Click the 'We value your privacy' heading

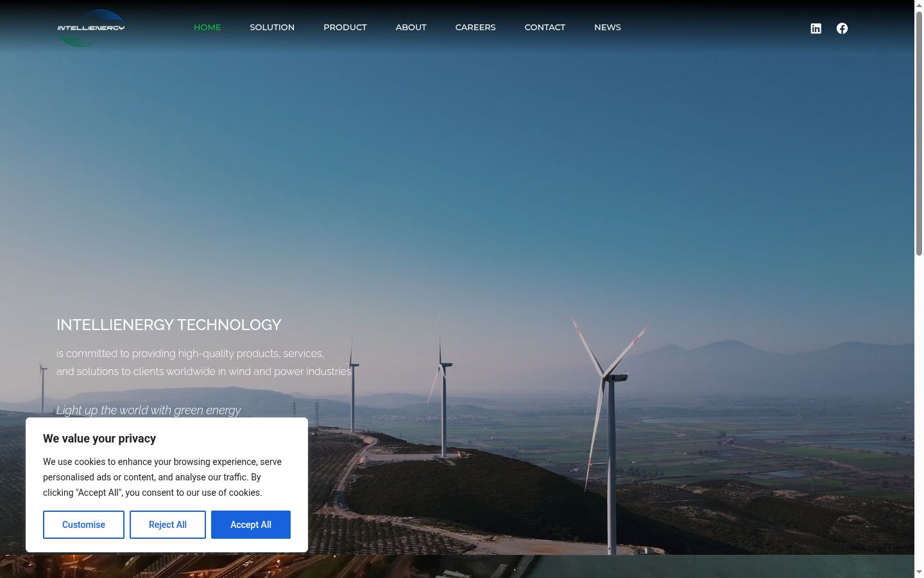(99, 439)
